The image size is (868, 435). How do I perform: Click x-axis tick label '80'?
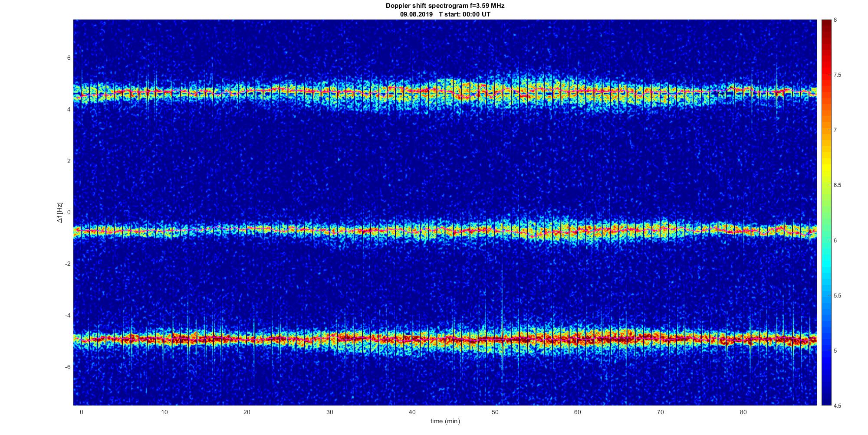(x=743, y=412)
